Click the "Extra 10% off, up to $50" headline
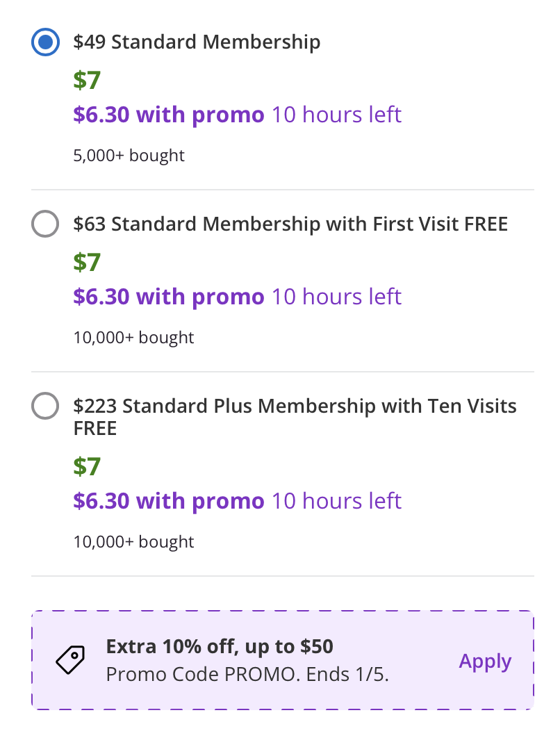Image resolution: width=560 pixels, height=731 pixels. click(220, 647)
